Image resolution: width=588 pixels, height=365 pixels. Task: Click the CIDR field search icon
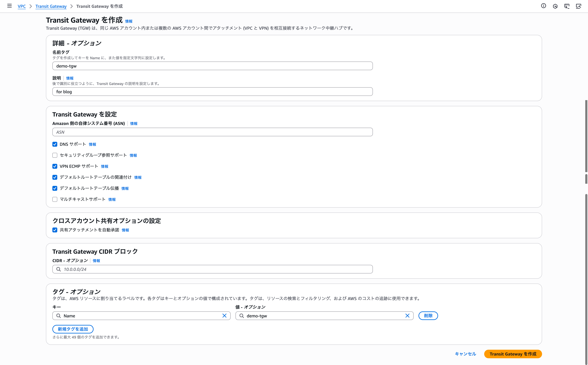(x=58, y=269)
